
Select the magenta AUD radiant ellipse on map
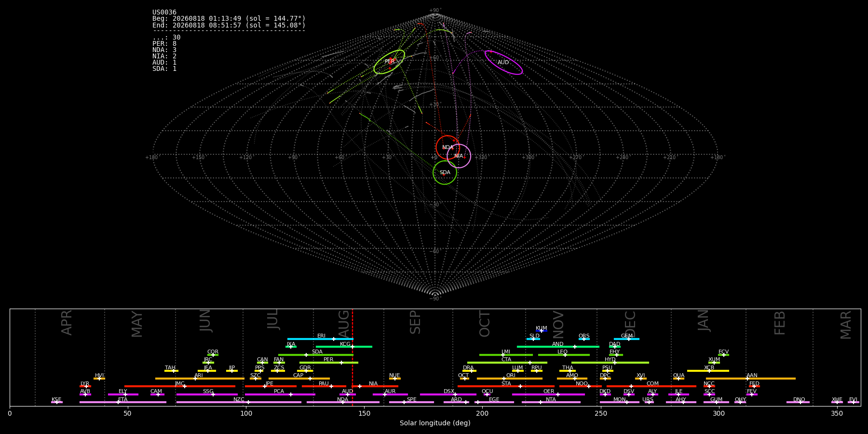503,63
